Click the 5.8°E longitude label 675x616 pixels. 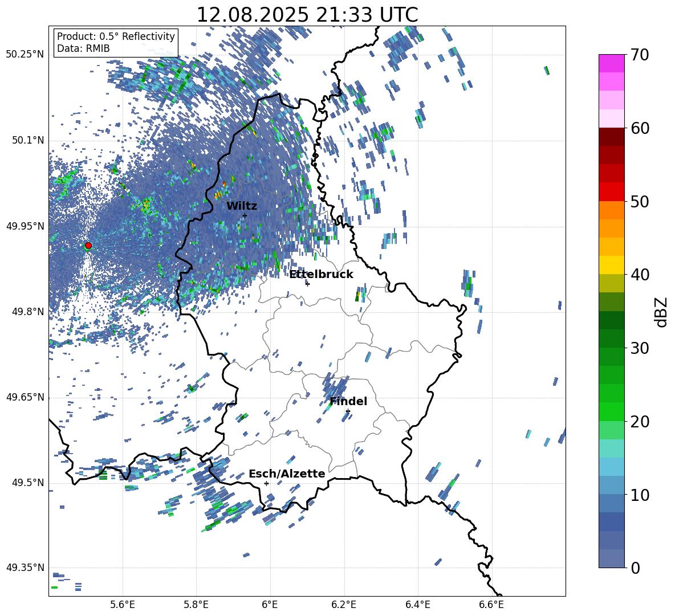tap(196, 605)
